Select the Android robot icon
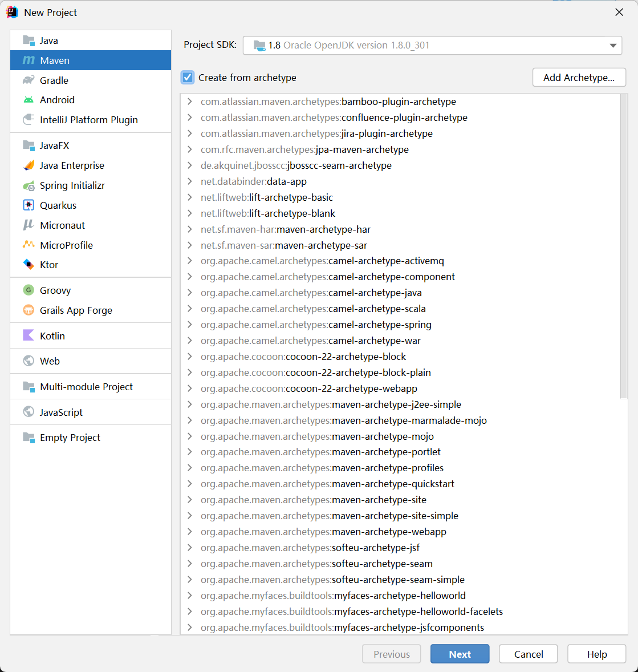The height and width of the screenshot is (672, 638). (x=29, y=100)
